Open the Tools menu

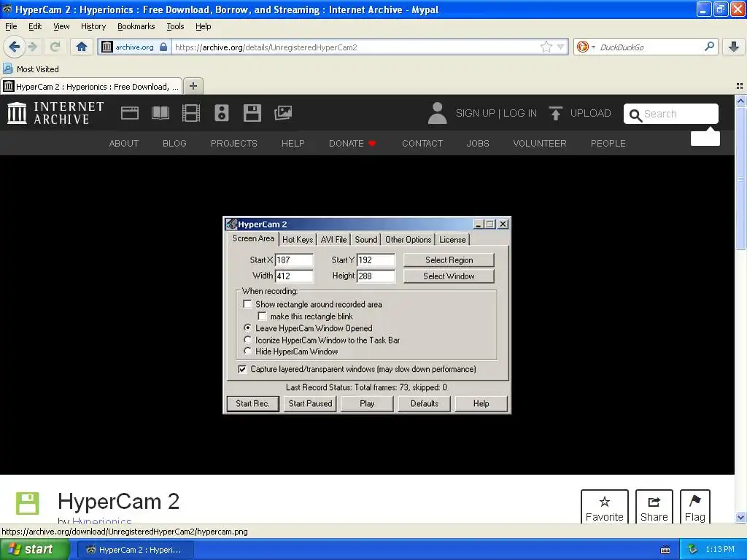(x=175, y=26)
